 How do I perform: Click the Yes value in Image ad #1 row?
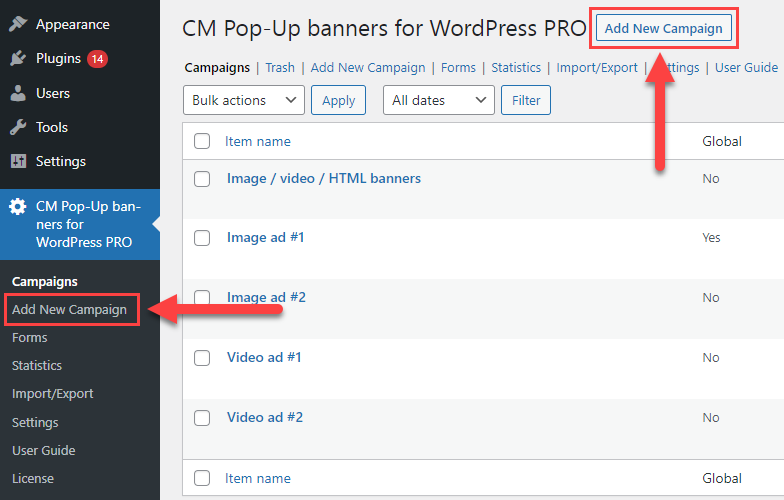(711, 238)
